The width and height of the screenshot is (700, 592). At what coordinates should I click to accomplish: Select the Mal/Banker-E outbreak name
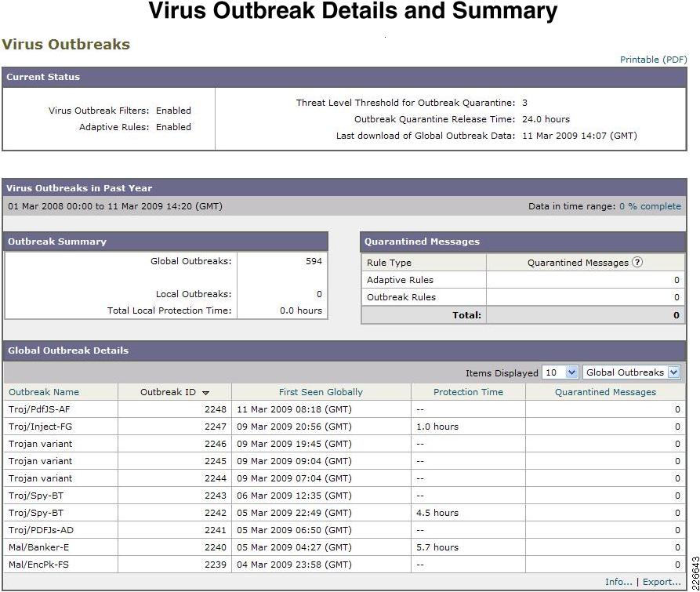(39, 547)
